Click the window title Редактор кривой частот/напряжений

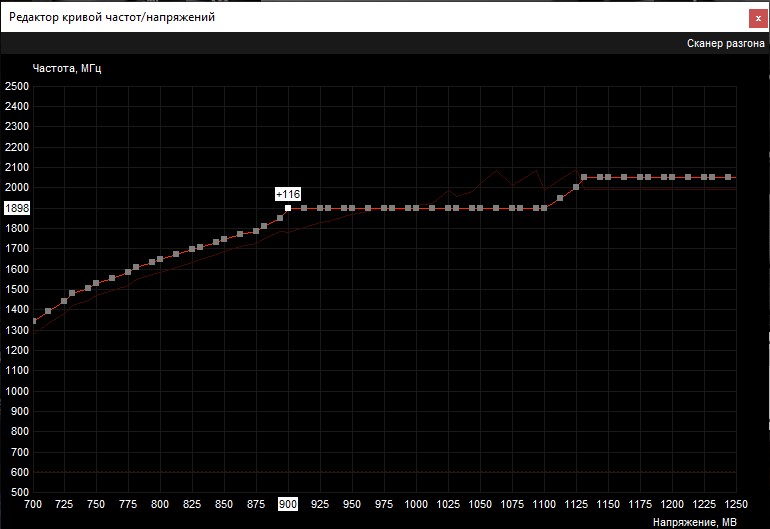pyautogui.click(x=112, y=17)
